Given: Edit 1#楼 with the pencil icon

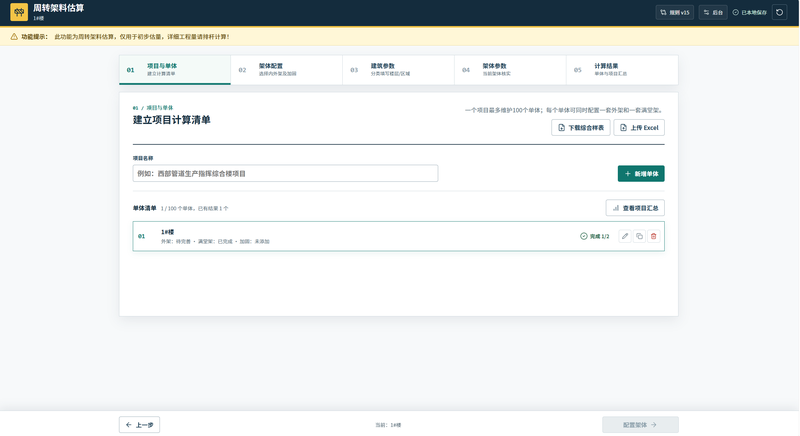Looking at the screenshot, I should (x=625, y=236).
